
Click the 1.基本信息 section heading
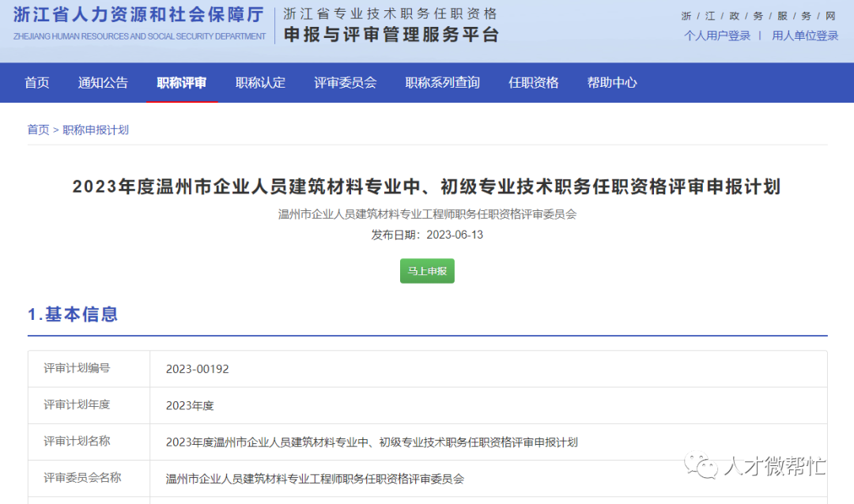point(71,314)
